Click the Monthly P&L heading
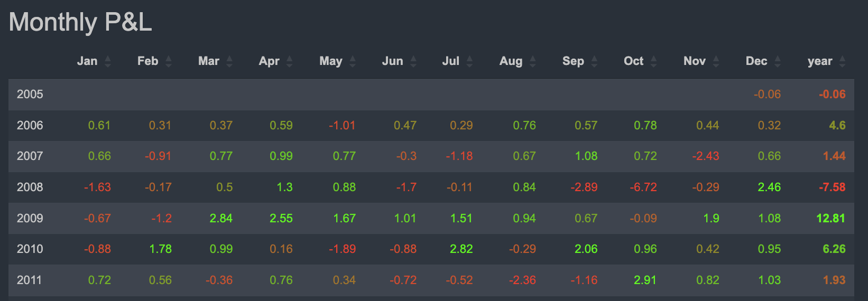This screenshot has width=868, height=301. click(80, 22)
